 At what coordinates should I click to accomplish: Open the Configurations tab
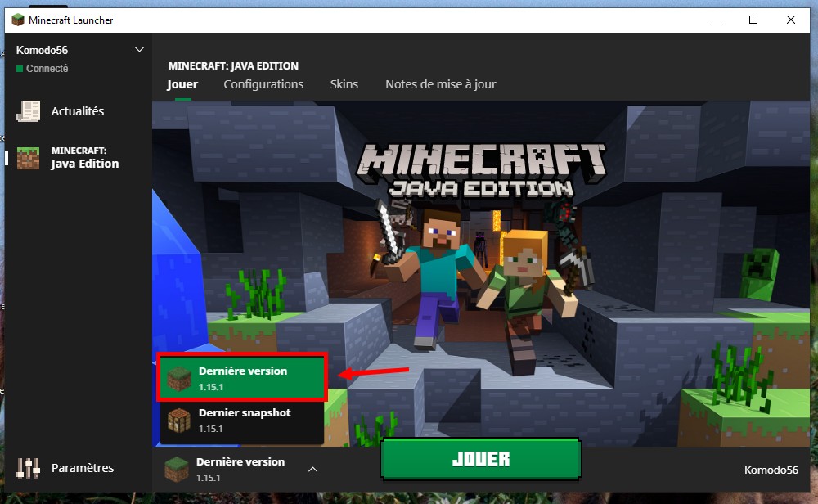[x=263, y=84]
